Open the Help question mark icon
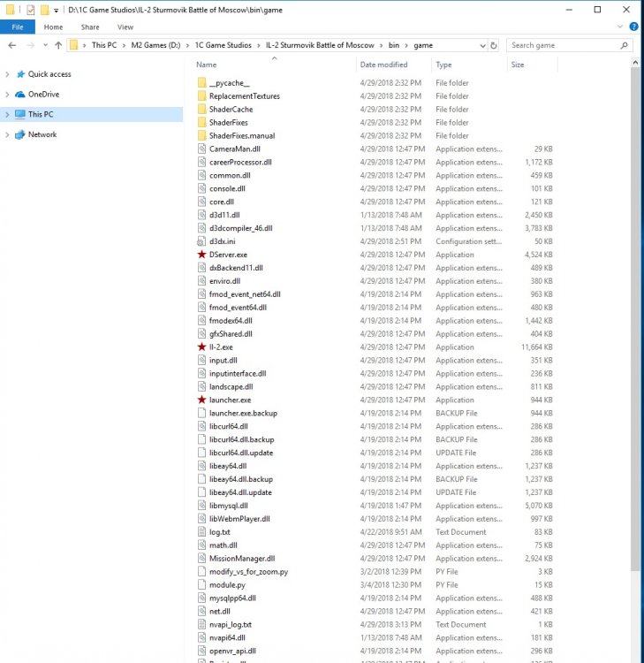Image resolution: width=644 pixels, height=663 pixels. tap(633, 27)
